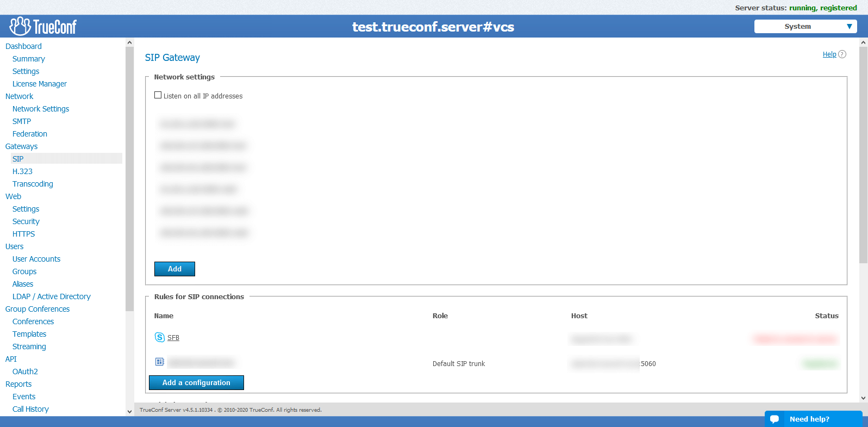Select Group Conferences section

point(38,309)
